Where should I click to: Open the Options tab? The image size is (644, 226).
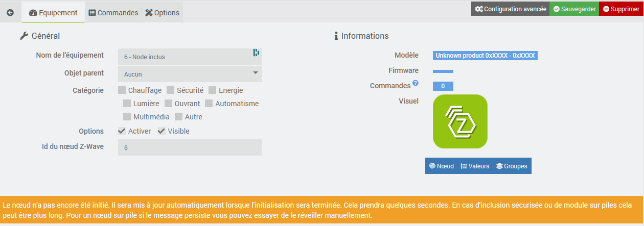162,13
